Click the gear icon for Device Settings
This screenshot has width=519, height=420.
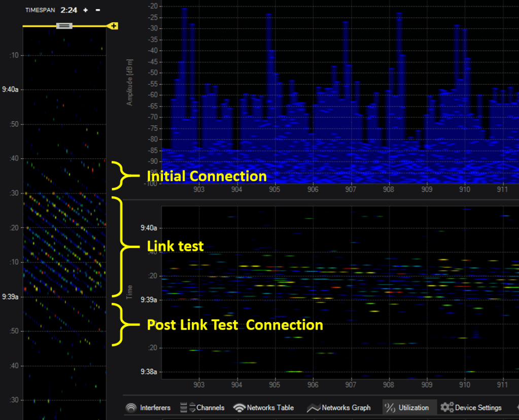pos(446,407)
